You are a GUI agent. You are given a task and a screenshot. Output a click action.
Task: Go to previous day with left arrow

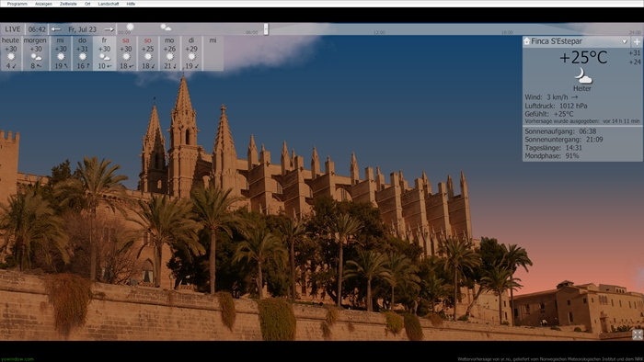[56, 29]
